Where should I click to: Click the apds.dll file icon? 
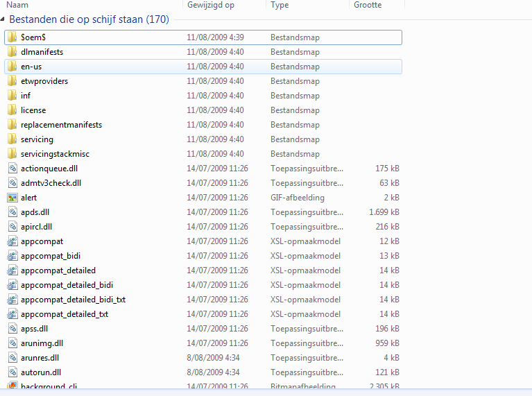point(12,212)
